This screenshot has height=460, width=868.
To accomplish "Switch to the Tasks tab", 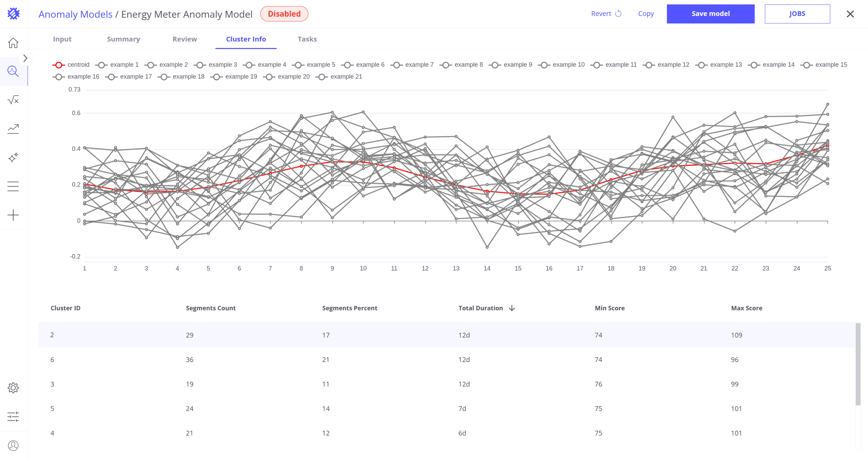I will coord(307,39).
